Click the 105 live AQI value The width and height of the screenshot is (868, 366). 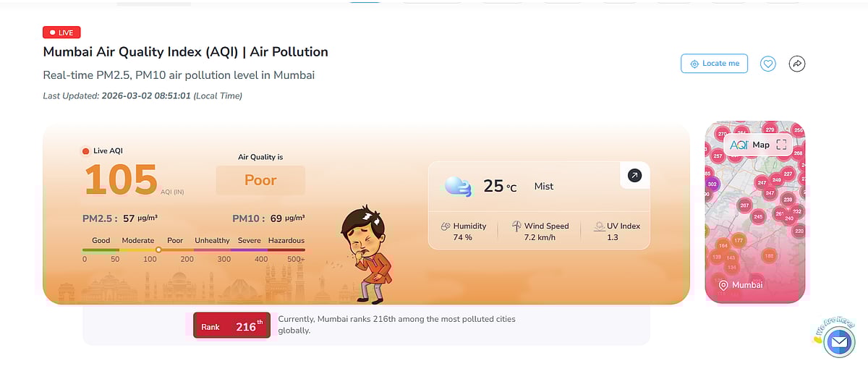(x=121, y=179)
